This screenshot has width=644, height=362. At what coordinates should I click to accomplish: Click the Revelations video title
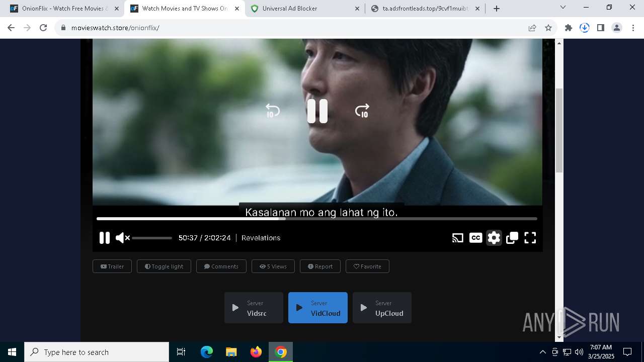261,238
